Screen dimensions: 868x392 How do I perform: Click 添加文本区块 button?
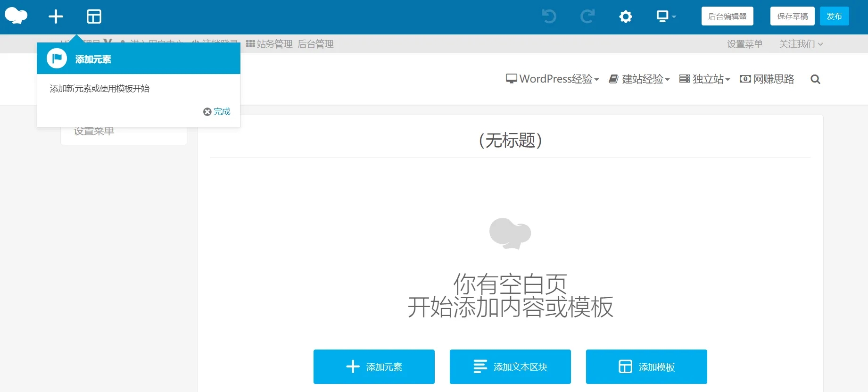(x=510, y=367)
